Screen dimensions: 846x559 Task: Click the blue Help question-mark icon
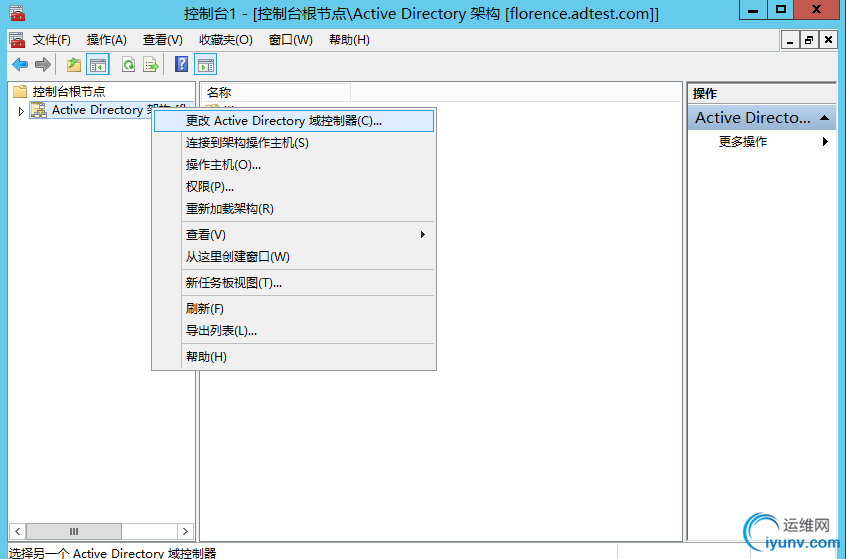(182, 64)
